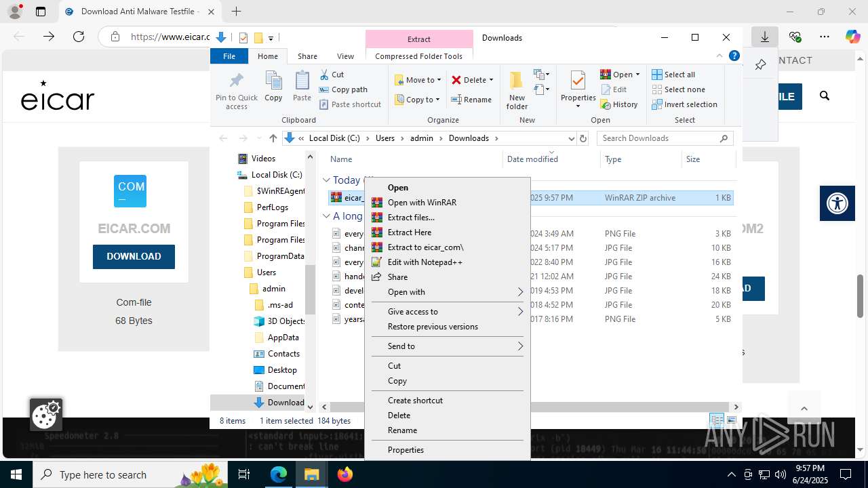Switch to large icons view layout

(731, 421)
